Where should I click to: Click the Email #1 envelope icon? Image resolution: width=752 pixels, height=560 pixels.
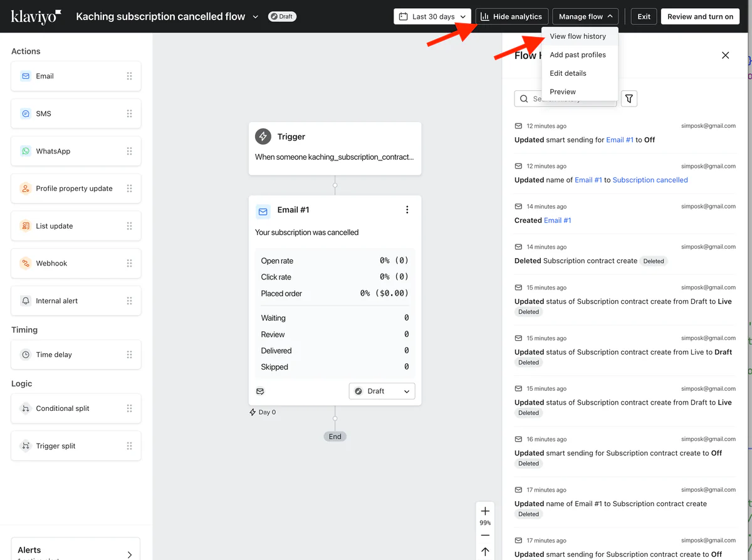pyautogui.click(x=263, y=211)
